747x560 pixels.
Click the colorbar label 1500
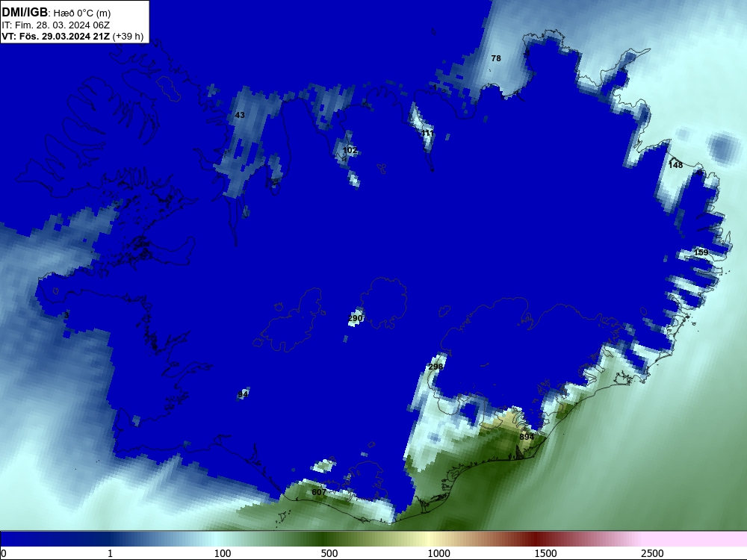pyautogui.click(x=545, y=553)
